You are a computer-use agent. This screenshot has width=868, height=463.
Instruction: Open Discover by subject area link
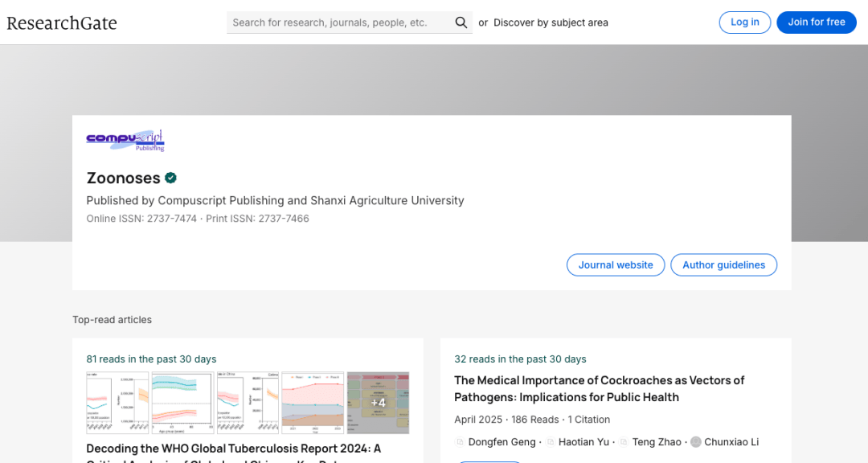tap(551, 23)
